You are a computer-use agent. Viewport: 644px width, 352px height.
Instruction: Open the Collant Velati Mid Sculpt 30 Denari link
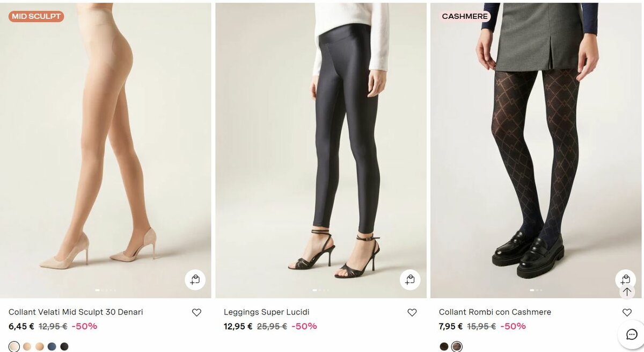[76, 312]
